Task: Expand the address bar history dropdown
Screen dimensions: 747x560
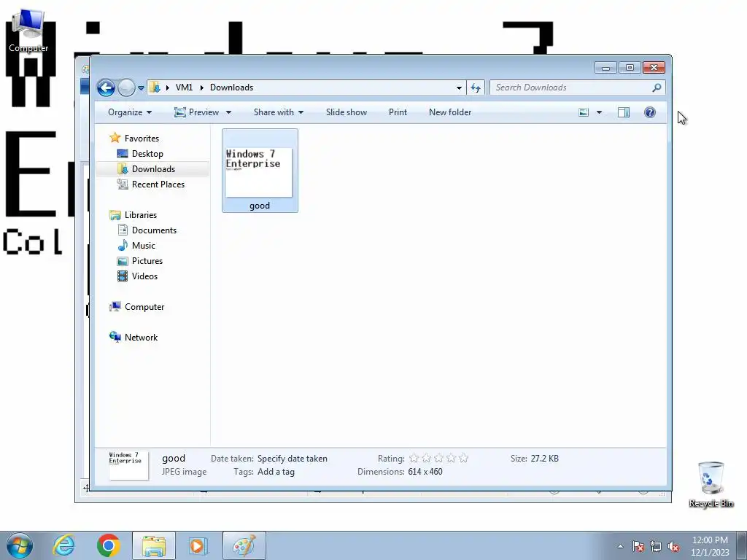Action: pyautogui.click(x=459, y=87)
